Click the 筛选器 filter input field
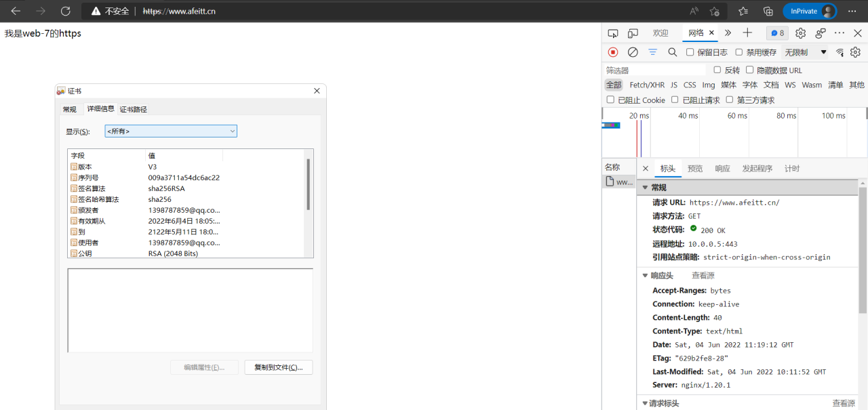868x410 pixels. click(x=654, y=70)
